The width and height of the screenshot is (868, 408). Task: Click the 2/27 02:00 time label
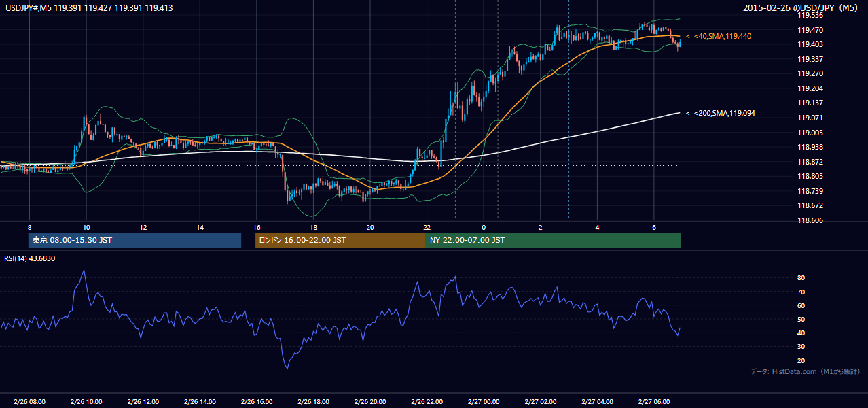(x=540, y=402)
